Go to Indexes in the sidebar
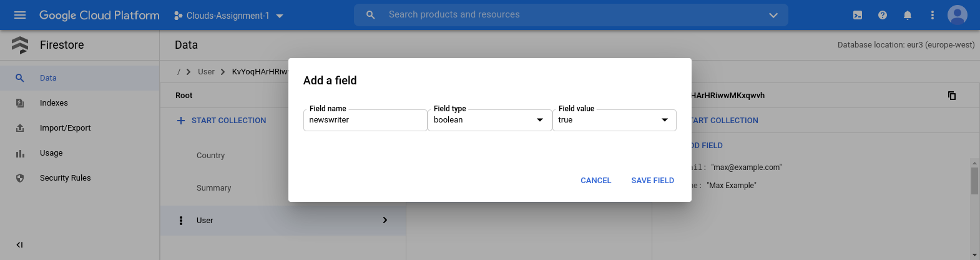The image size is (980, 260). pyautogui.click(x=54, y=103)
